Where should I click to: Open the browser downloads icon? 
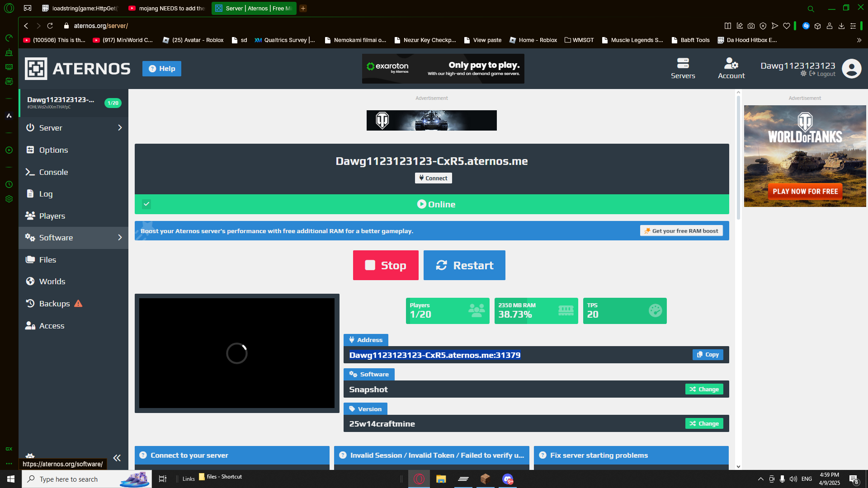pos(841,26)
